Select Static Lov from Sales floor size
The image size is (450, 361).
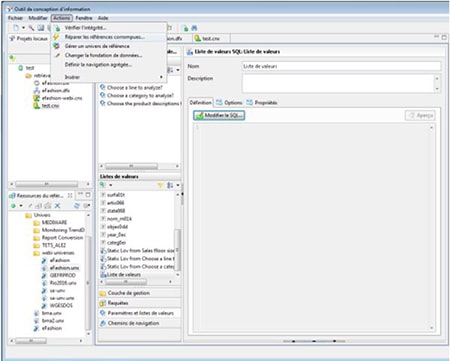pyautogui.click(x=140, y=251)
